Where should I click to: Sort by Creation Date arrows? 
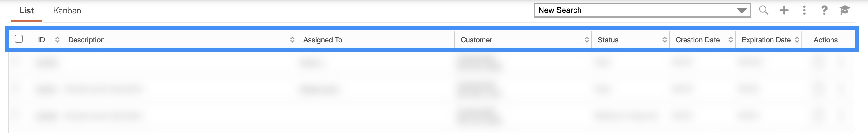click(731, 40)
